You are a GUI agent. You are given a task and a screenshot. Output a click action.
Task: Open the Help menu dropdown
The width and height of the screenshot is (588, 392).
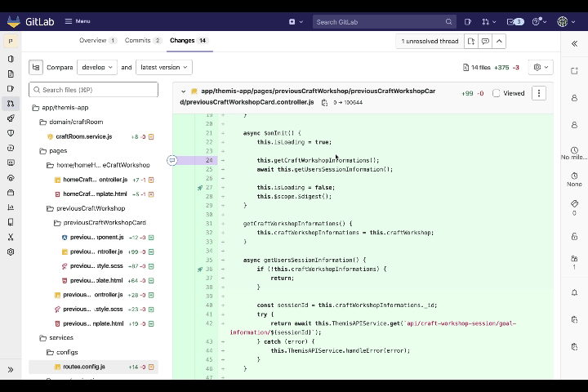[539, 22]
